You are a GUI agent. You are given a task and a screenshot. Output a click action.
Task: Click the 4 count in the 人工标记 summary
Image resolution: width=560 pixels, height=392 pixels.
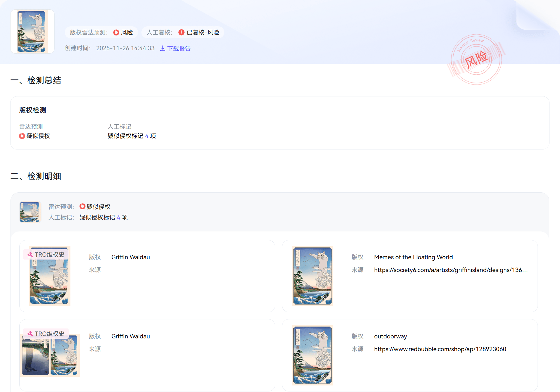(147, 136)
